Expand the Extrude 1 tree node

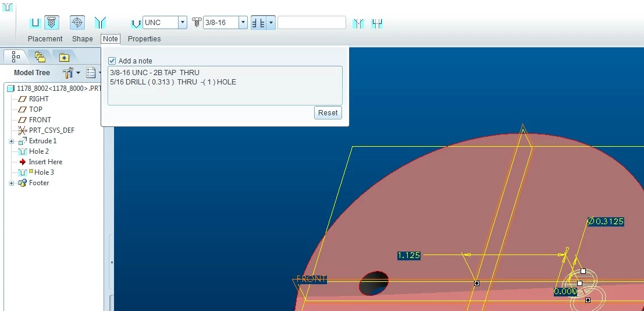pyautogui.click(x=12, y=141)
